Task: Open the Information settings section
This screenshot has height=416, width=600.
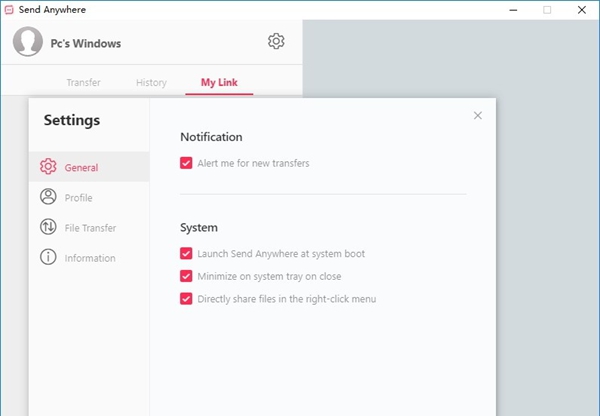Action: pyautogui.click(x=89, y=257)
